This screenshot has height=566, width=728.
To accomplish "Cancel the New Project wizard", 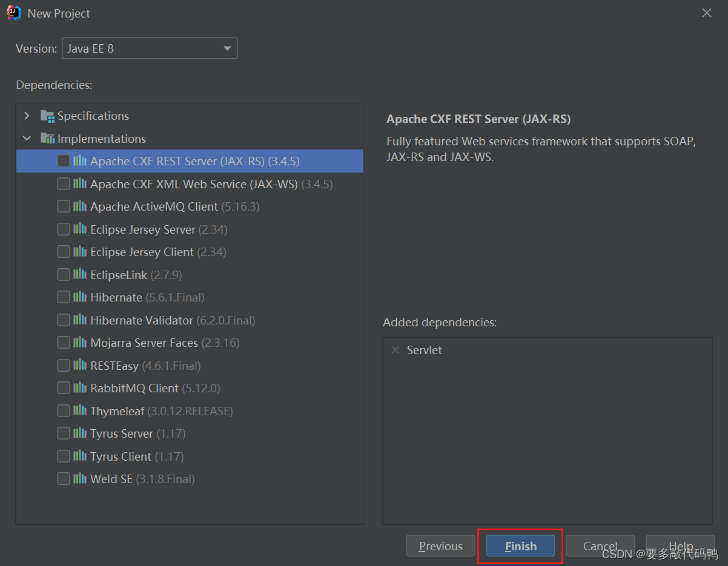I will tap(600, 546).
